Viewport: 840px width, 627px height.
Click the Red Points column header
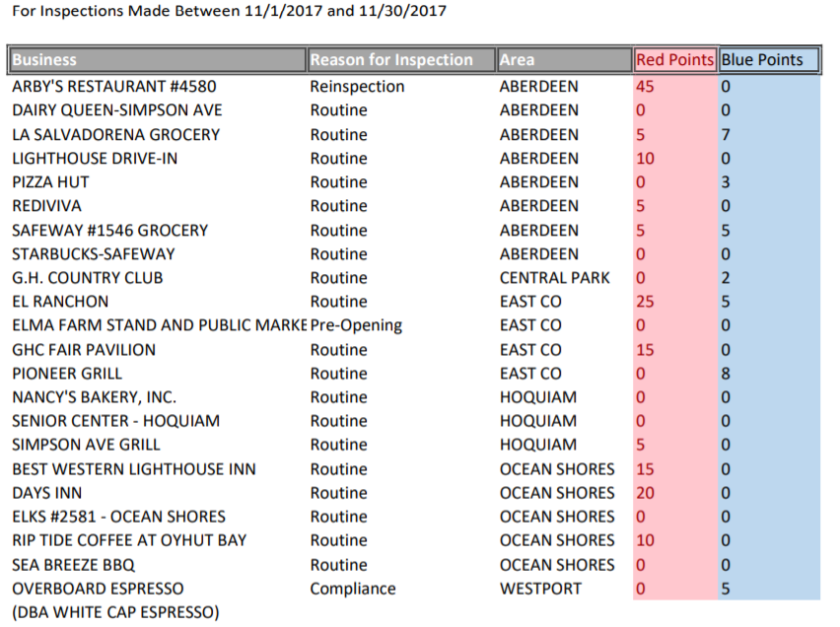click(674, 60)
